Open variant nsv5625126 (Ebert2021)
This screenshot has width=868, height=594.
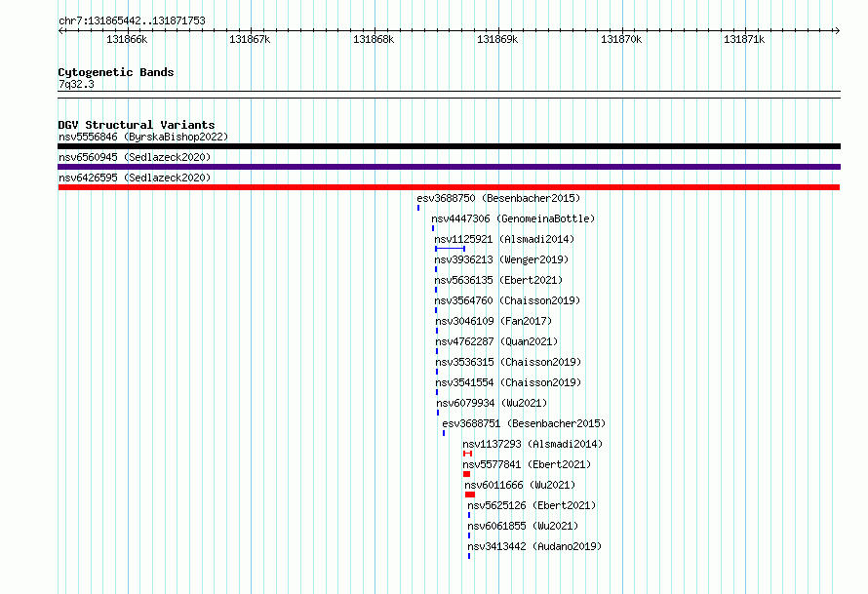click(532, 505)
